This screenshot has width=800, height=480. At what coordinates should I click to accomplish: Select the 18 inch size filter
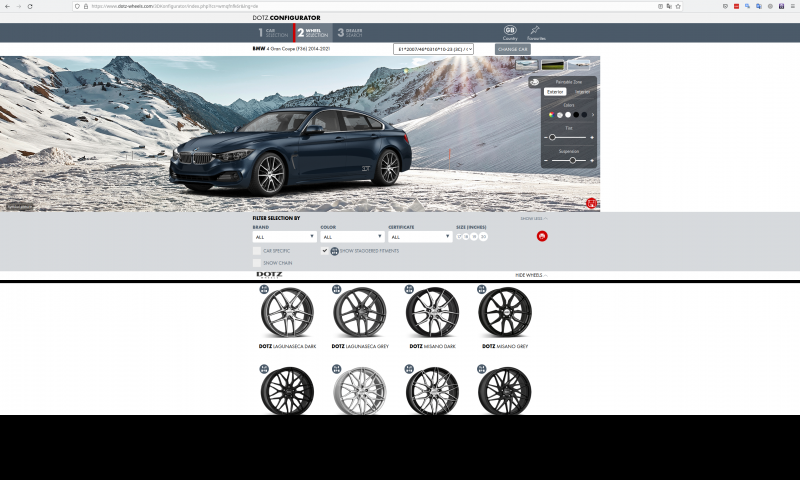[x=466, y=237]
